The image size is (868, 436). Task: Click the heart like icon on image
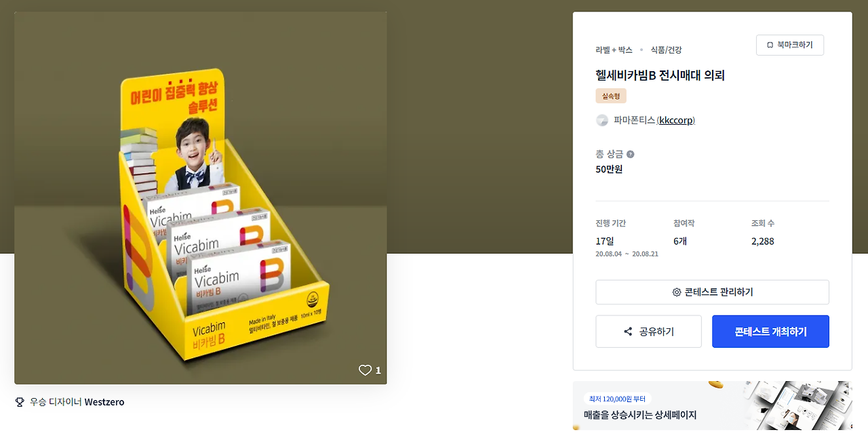click(365, 370)
